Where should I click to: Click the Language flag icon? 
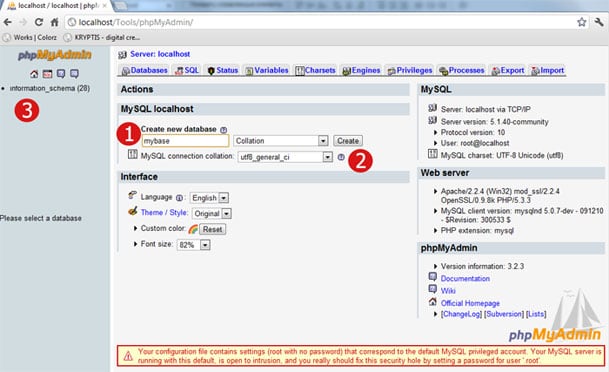click(x=132, y=195)
